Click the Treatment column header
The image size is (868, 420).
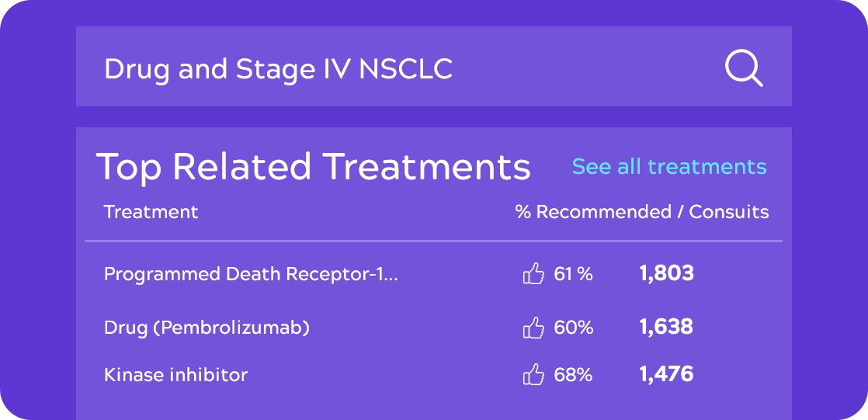click(x=151, y=212)
